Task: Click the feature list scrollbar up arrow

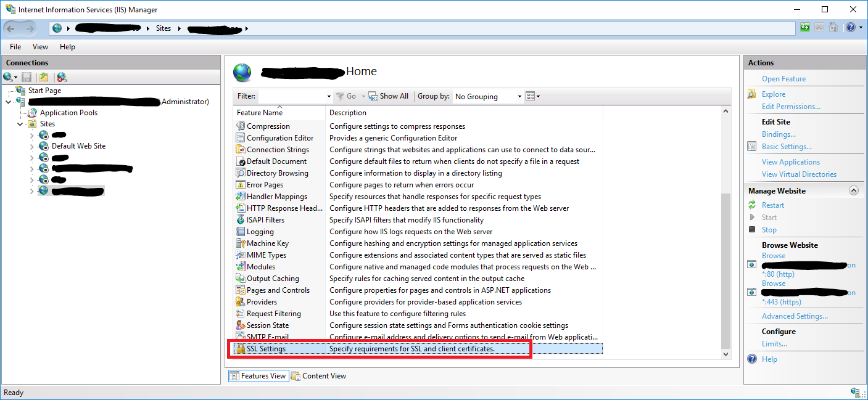Action: [725, 111]
